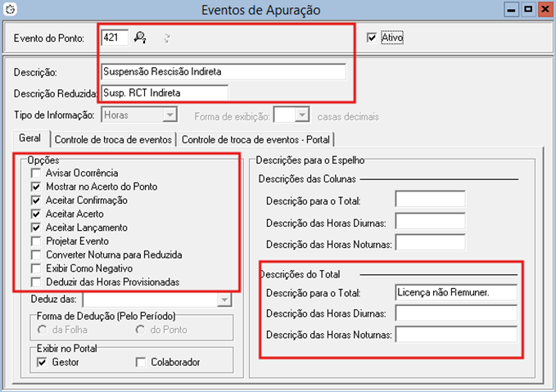Screen dimensions: 556x392
Task: Select the da Folha radio button
Action: [x=43, y=330]
